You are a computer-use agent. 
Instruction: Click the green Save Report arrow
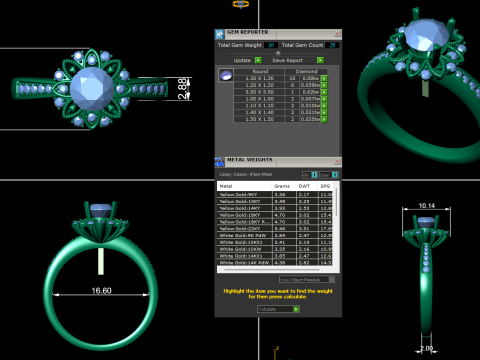(x=320, y=60)
